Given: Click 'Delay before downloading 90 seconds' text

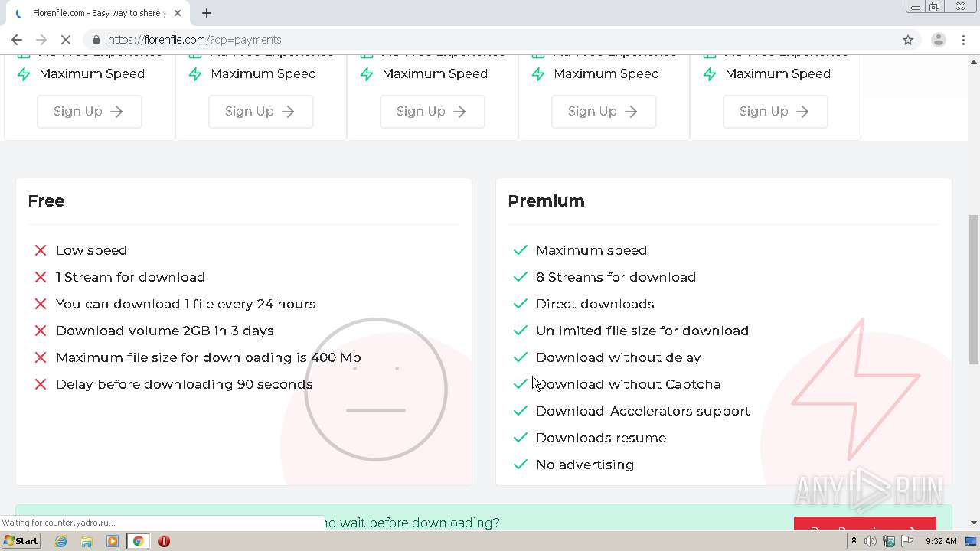Looking at the screenshot, I should point(184,384).
